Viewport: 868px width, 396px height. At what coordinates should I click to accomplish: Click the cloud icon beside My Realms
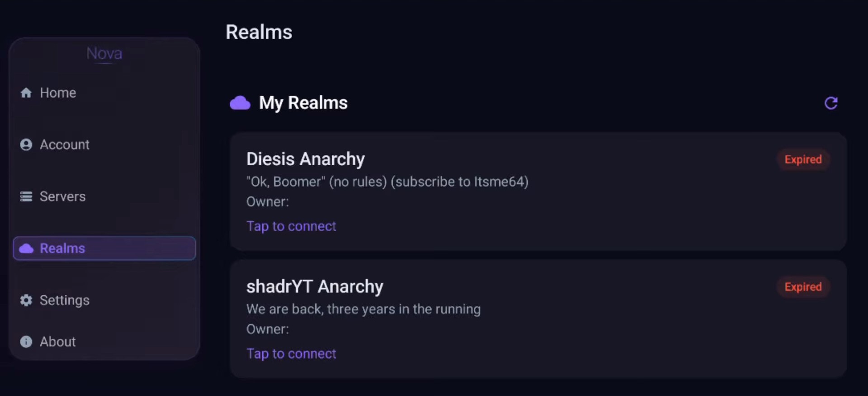tap(240, 103)
